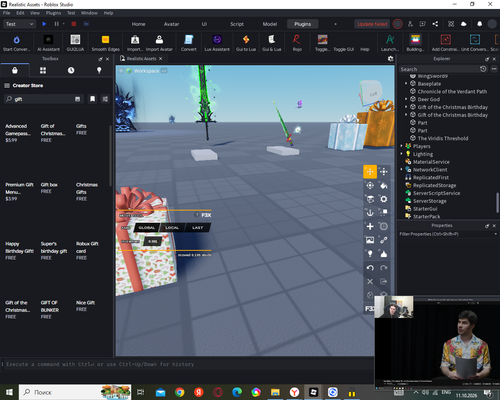The image size is (500, 400).
Task: Click the command bar input
Action: 187,364
